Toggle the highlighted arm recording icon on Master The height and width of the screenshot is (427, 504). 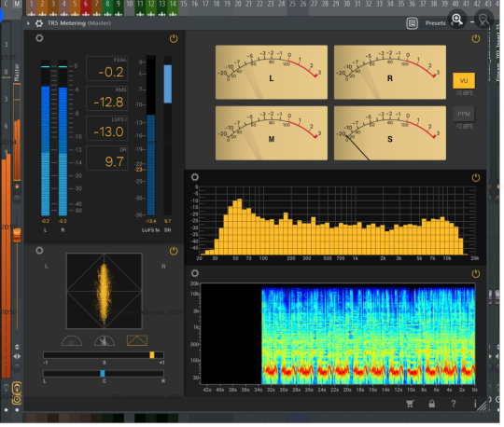coord(17,388)
